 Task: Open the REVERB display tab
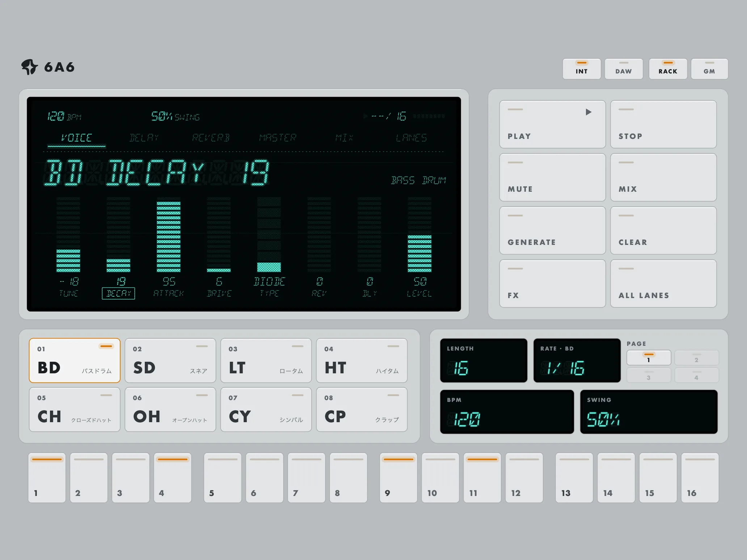coord(211,138)
